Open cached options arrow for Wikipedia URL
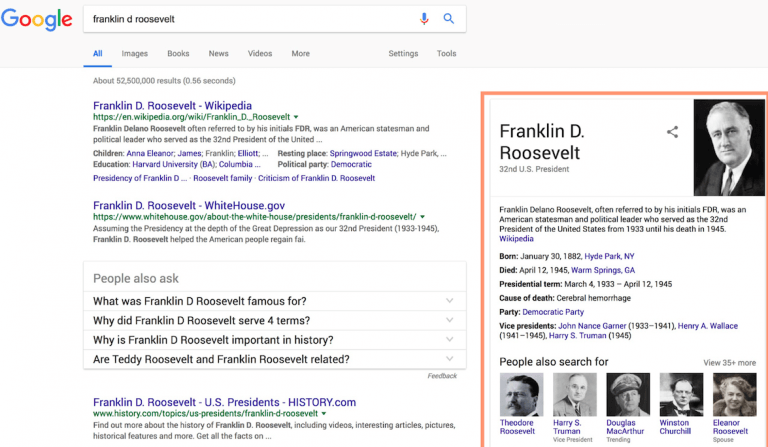This screenshot has height=447, width=768. coord(296,117)
